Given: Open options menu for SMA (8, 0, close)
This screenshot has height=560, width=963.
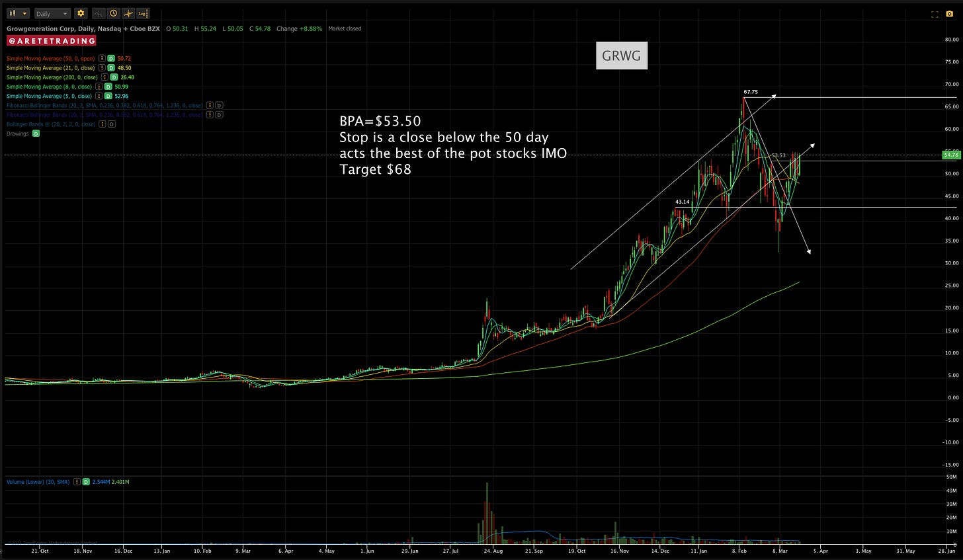Looking at the screenshot, I should point(99,87).
